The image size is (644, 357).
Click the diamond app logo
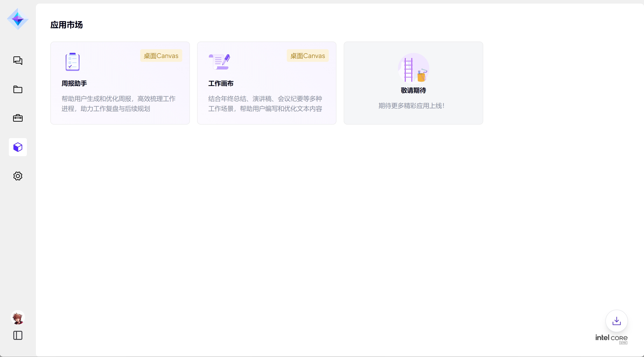(18, 19)
